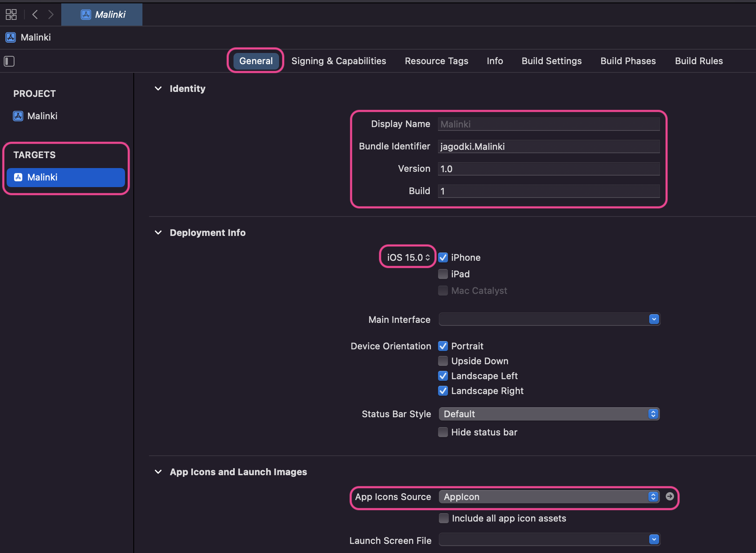Collapse App Icons and Launch Images section
The height and width of the screenshot is (553, 756).
tap(158, 472)
